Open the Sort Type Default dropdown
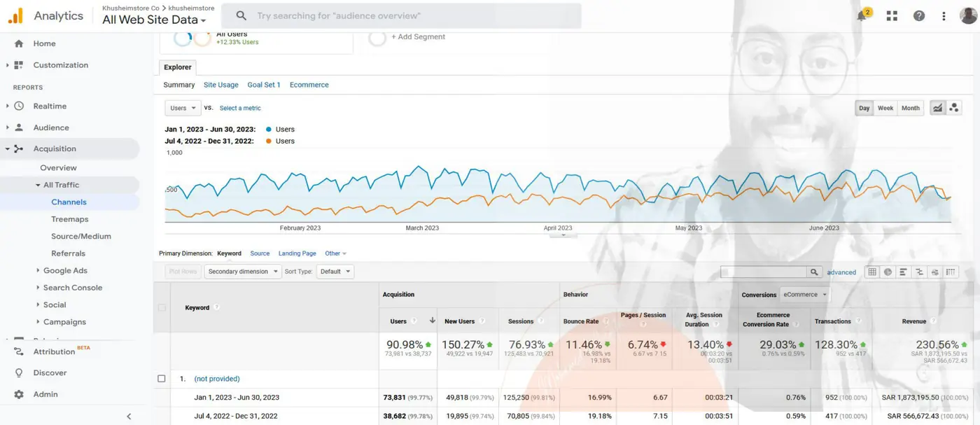The width and height of the screenshot is (980, 425). click(335, 272)
